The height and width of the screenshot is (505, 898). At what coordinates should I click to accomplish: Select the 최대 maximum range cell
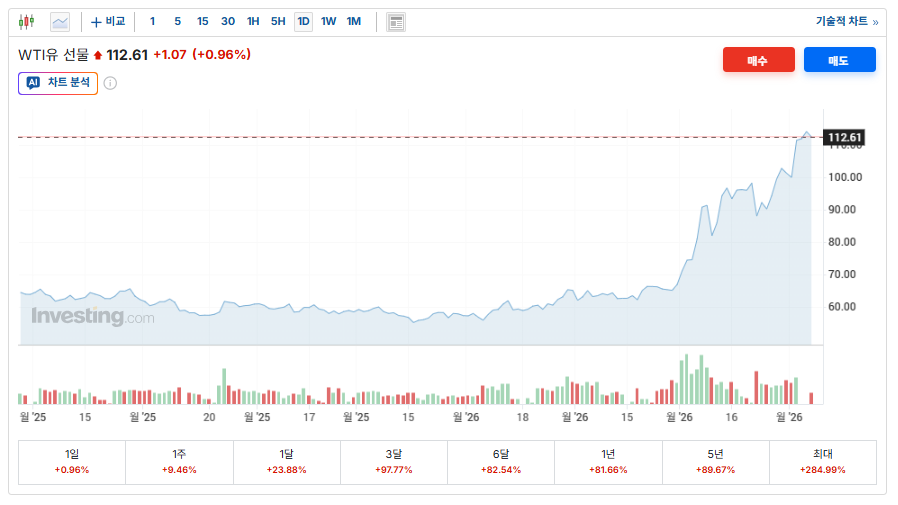(822, 462)
